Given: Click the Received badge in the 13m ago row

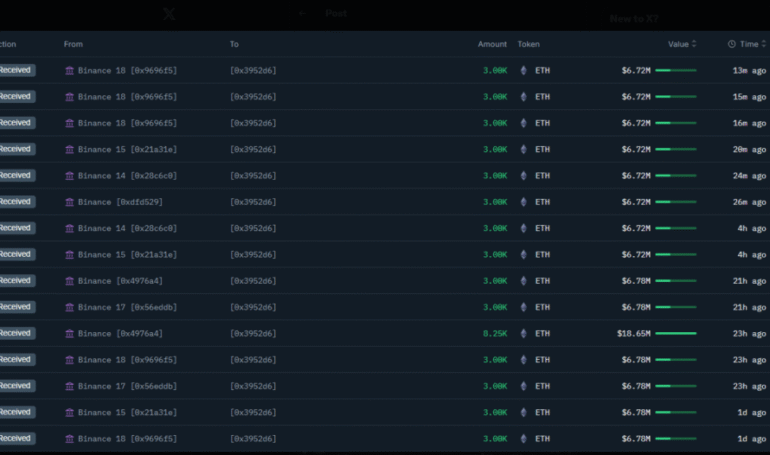Looking at the screenshot, I should 15,71.
